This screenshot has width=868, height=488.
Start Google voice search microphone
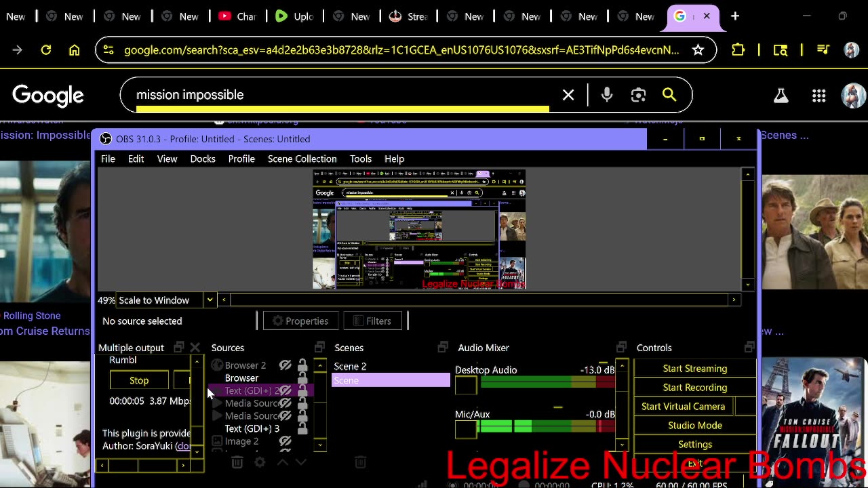click(x=607, y=96)
